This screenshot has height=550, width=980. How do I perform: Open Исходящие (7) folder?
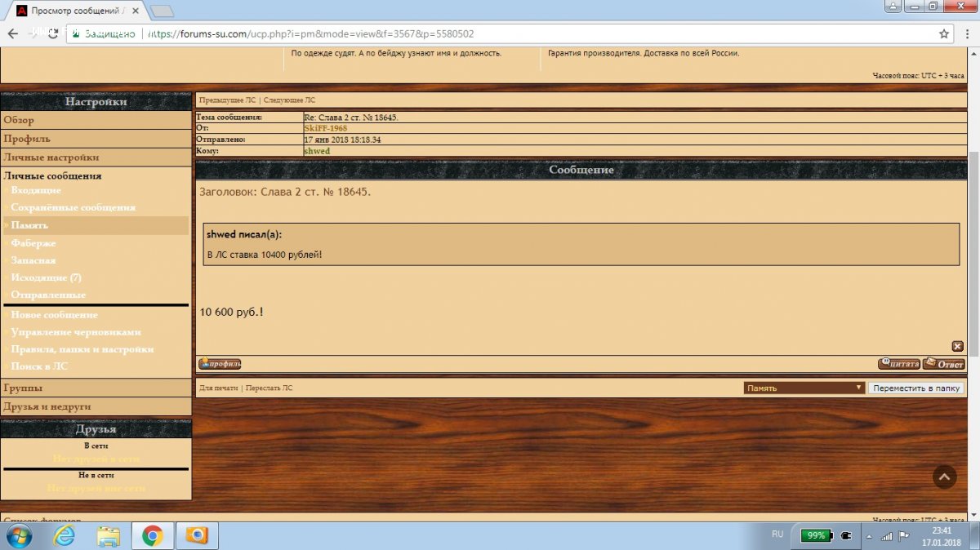(x=46, y=277)
